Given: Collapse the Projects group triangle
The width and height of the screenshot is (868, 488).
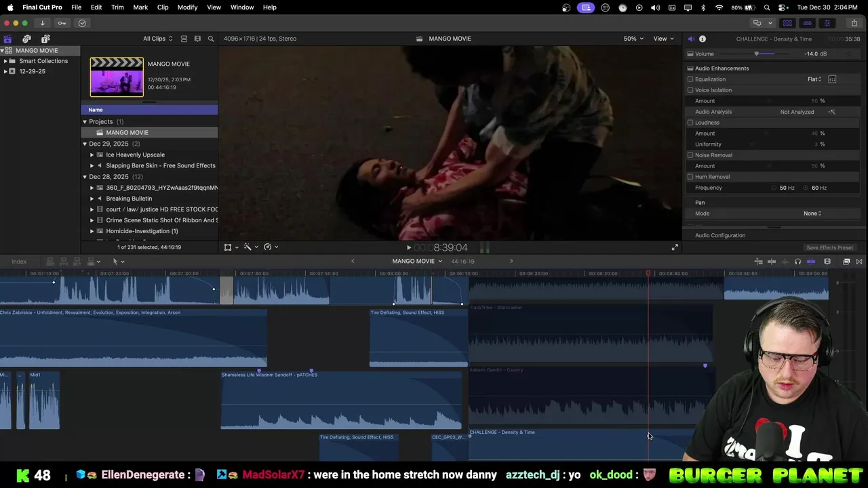Looking at the screenshot, I should [85, 122].
